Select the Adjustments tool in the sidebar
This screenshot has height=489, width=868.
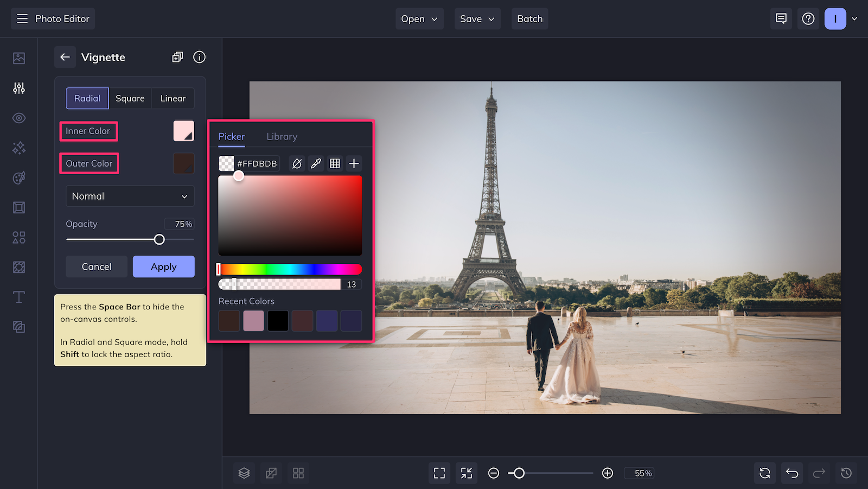pyautogui.click(x=18, y=88)
